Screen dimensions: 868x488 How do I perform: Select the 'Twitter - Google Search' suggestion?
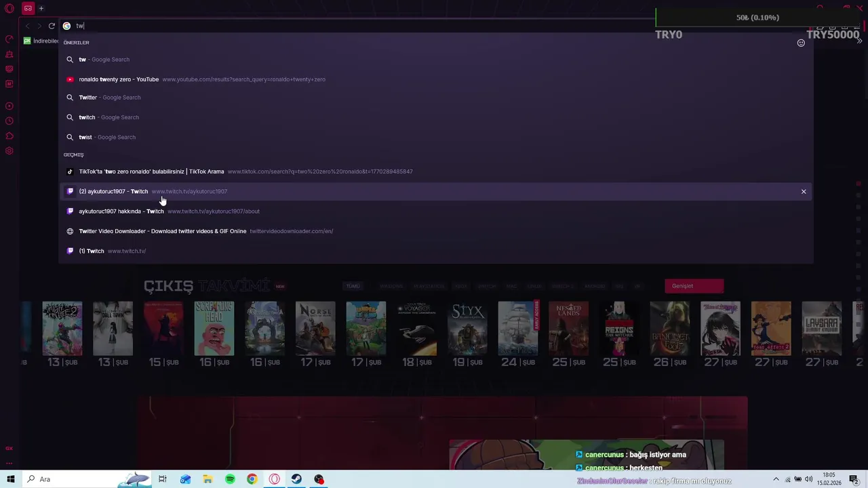436,98
